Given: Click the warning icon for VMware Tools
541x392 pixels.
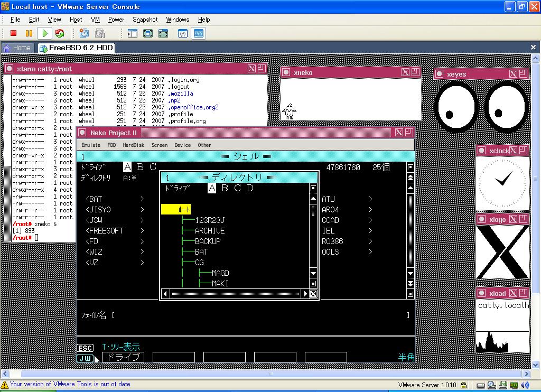Looking at the screenshot, I should click(4, 385).
